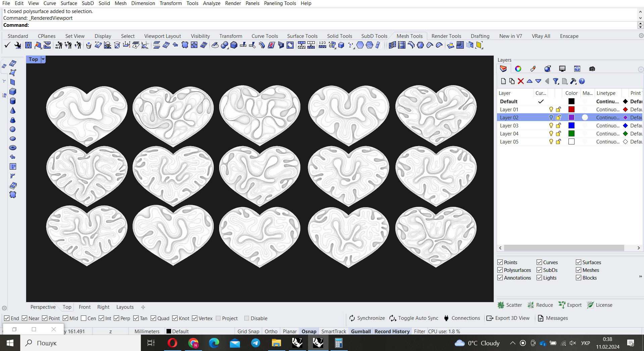Move layer down with the blue down arrow

click(x=538, y=81)
